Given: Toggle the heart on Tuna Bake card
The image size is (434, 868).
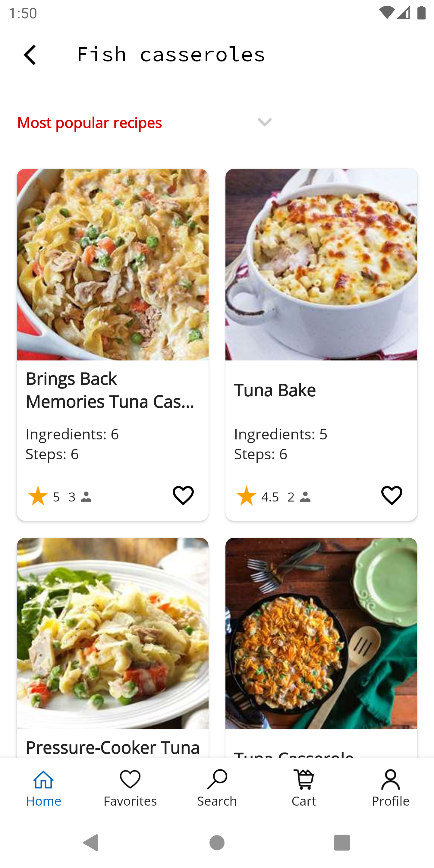Looking at the screenshot, I should (x=391, y=495).
